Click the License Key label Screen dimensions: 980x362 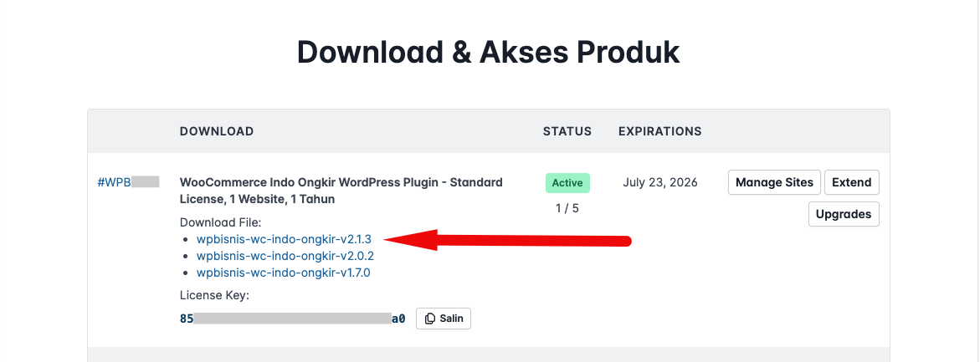(x=214, y=295)
